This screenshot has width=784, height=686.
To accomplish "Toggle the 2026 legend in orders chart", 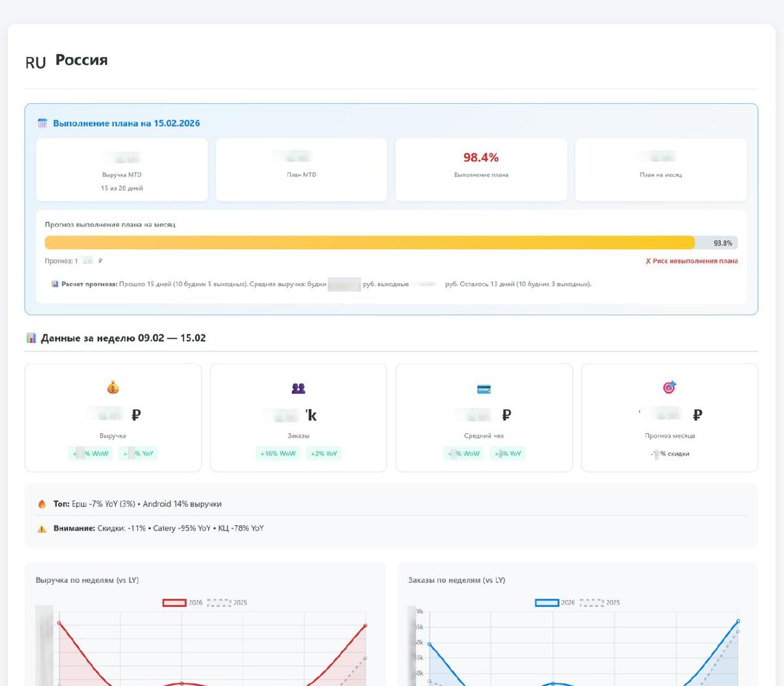I will coord(555,602).
